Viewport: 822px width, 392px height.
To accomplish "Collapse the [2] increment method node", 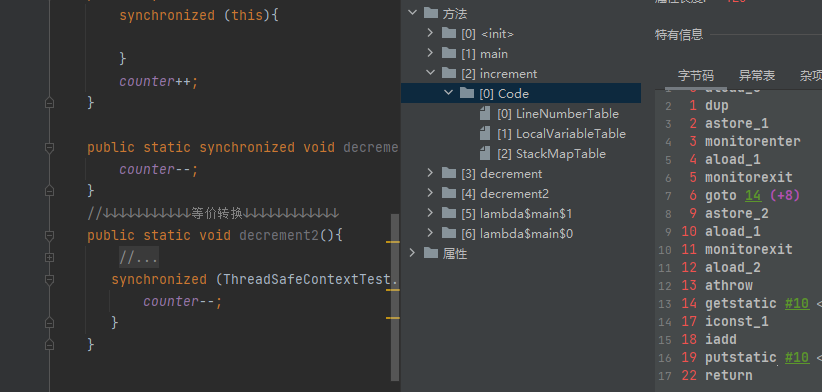I will (x=430, y=73).
